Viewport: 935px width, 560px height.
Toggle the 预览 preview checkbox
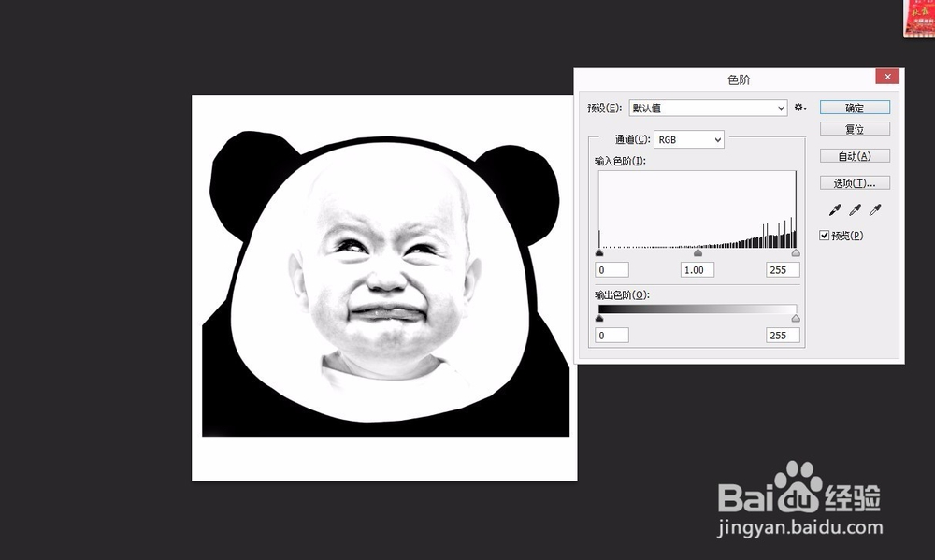pos(824,236)
